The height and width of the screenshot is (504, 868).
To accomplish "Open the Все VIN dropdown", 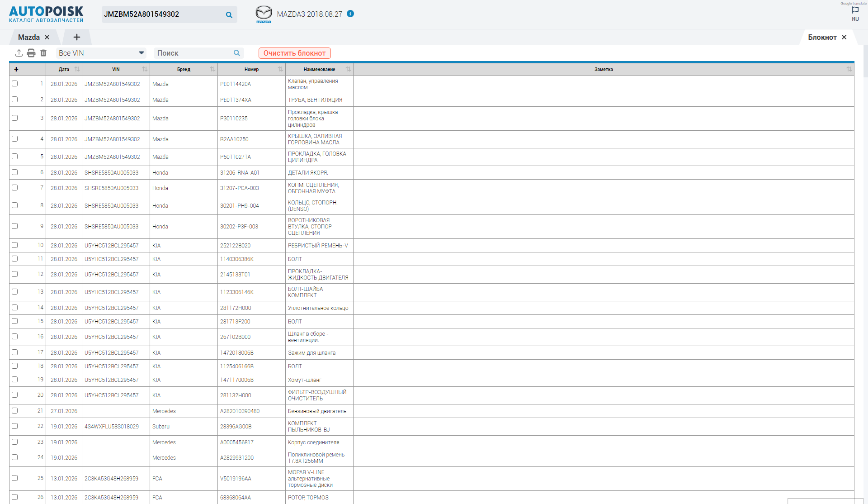I will click(101, 53).
